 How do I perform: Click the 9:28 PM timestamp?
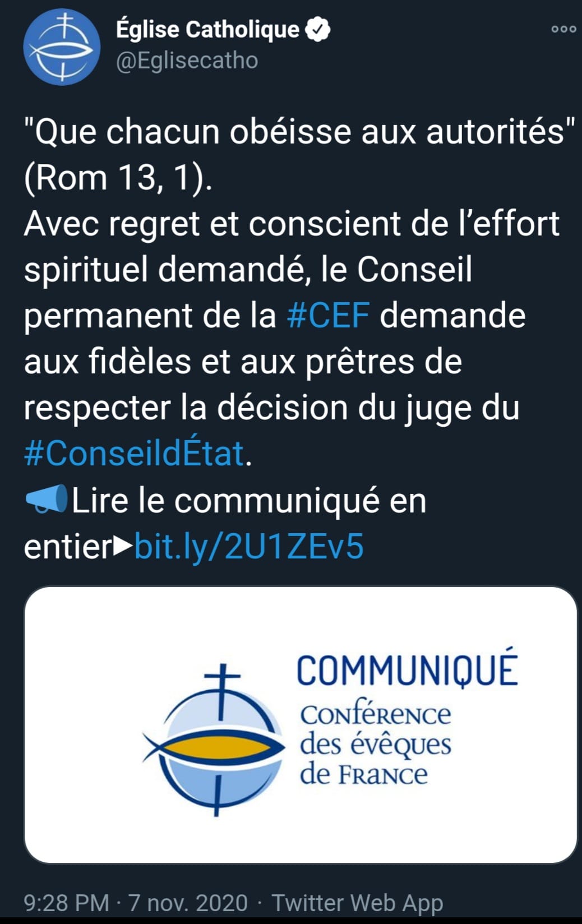[66, 903]
